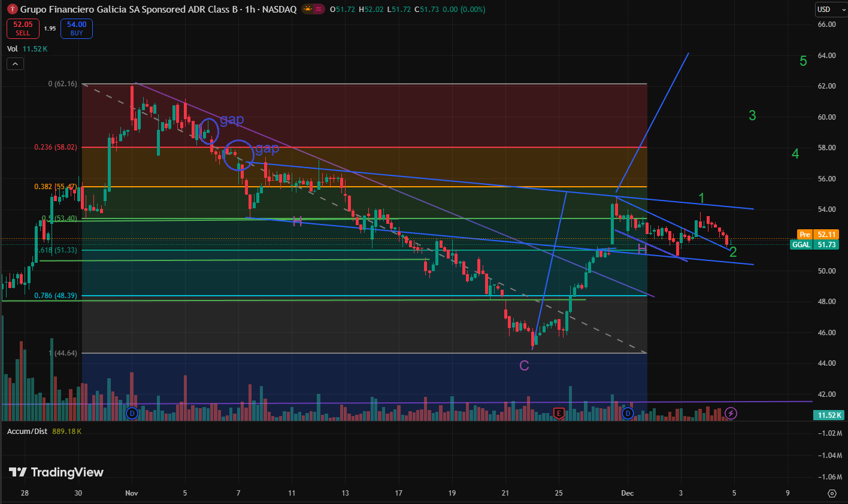Image resolution: width=848 pixels, height=504 pixels.
Task: Select the Accum/Dist 889.18K legend
Action: 44,431
